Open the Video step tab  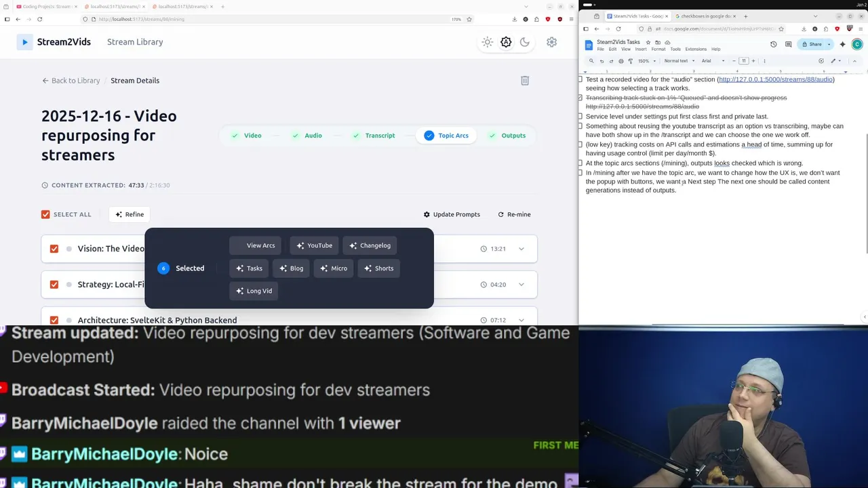(x=246, y=136)
